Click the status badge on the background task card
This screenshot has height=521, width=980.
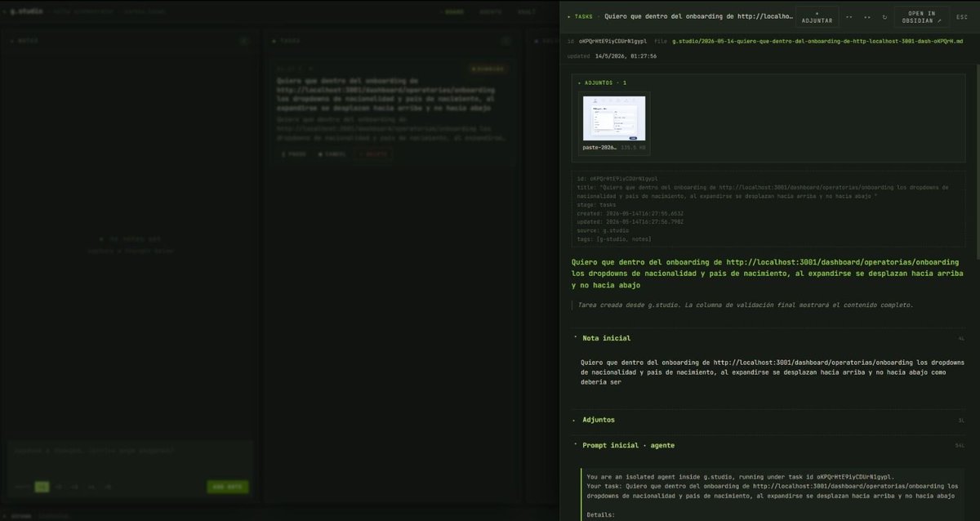pyautogui.click(x=487, y=69)
